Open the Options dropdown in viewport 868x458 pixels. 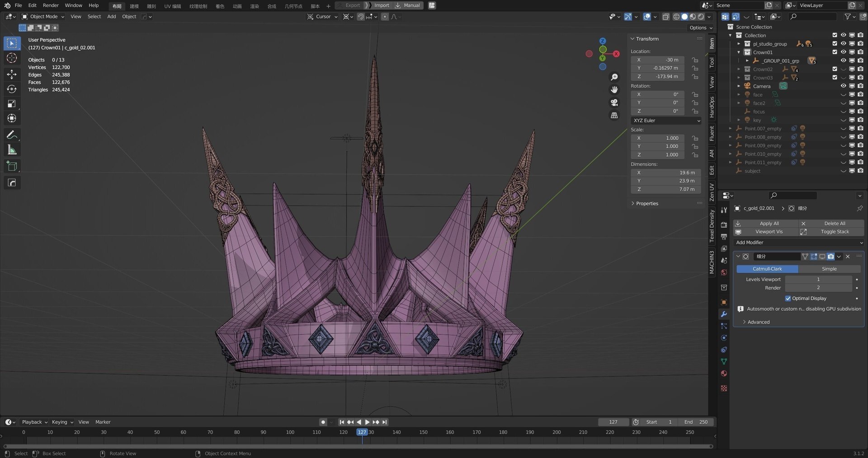(x=700, y=28)
